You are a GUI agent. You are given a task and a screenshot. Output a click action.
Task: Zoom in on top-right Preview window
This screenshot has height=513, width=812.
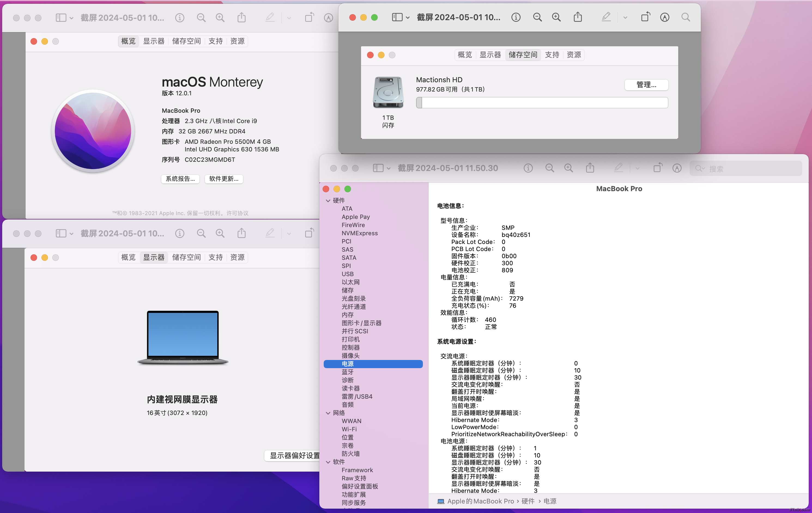pos(556,17)
